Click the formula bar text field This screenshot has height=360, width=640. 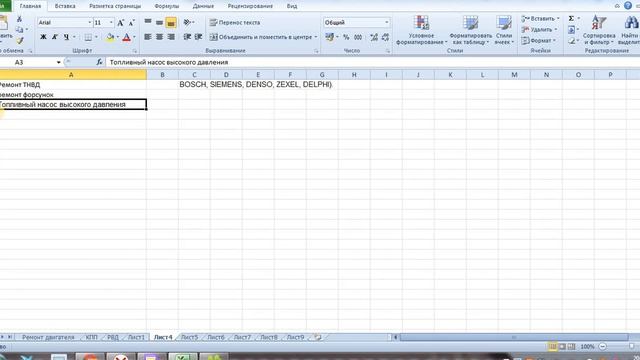coord(373,62)
